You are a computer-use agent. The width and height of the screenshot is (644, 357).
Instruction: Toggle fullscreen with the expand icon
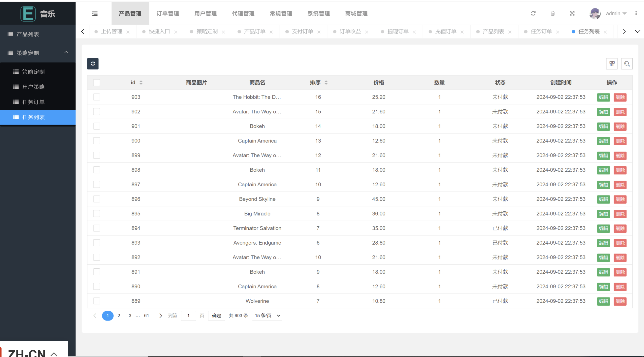coord(572,13)
